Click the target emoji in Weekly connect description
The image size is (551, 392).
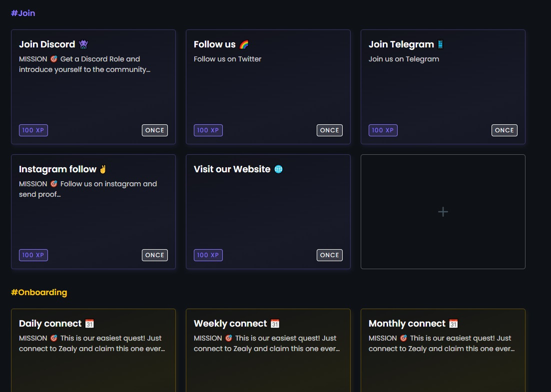(x=229, y=338)
